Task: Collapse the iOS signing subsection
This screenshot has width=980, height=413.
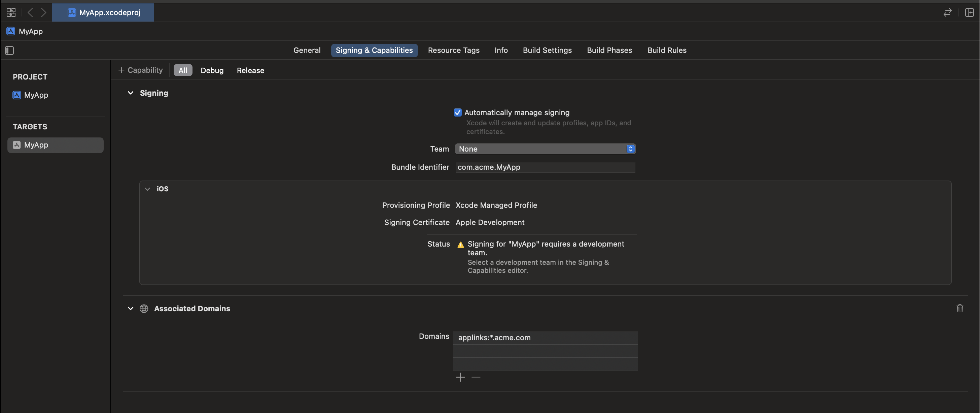Action: pos(147,189)
